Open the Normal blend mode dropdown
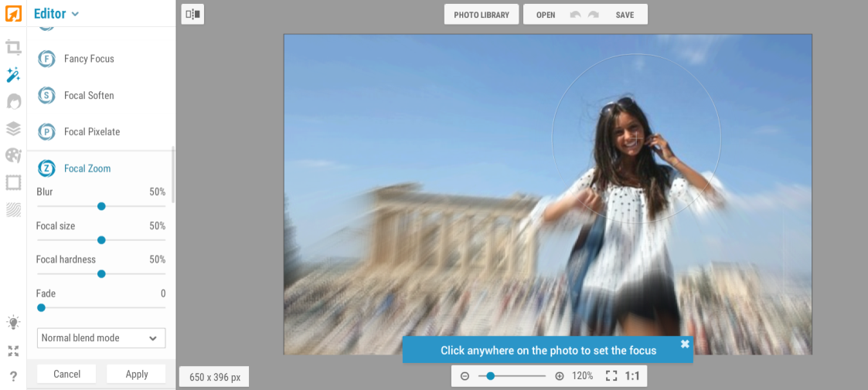Screen dimensions: 868x390 click(x=101, y=338)
